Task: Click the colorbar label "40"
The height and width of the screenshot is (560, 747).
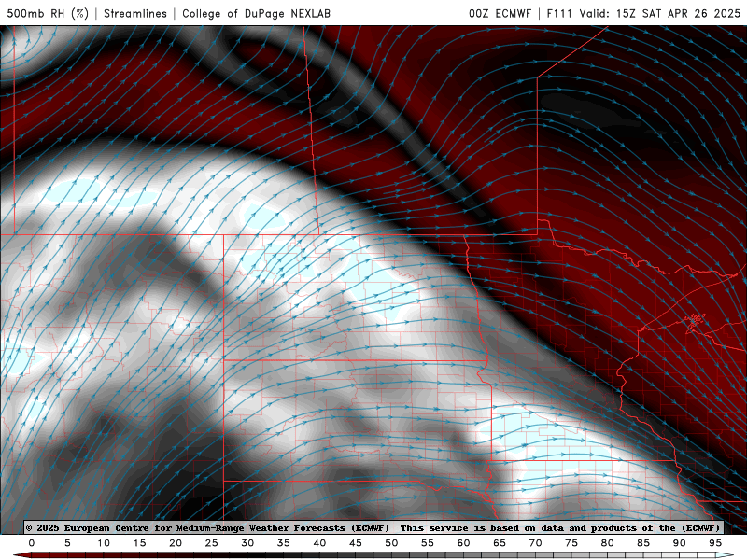Action: [x=319, y=543]
